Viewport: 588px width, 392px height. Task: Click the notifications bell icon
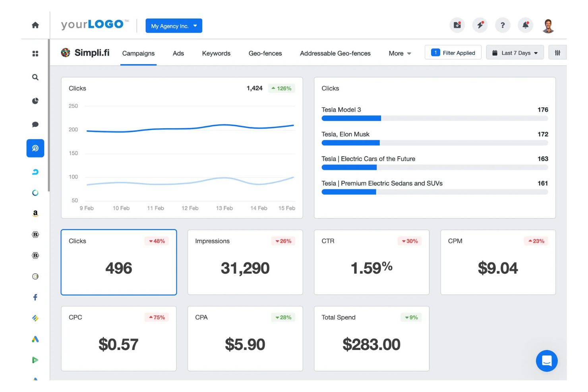[x=525, y=25]
